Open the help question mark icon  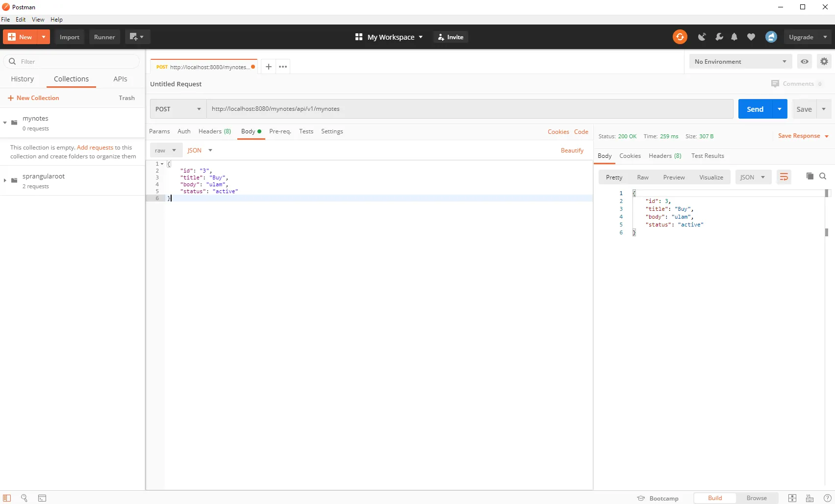pyautogui.click(x=827, y=498)
